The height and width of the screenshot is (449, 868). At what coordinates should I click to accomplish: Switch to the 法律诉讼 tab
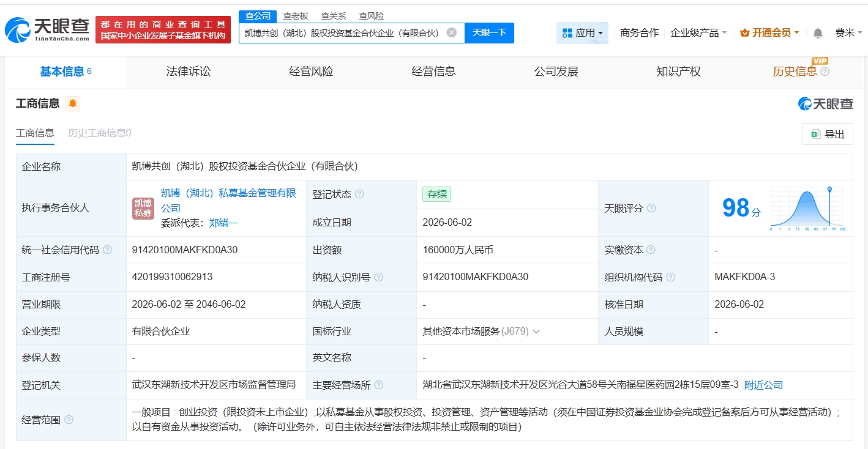click(x=189, y=72)
